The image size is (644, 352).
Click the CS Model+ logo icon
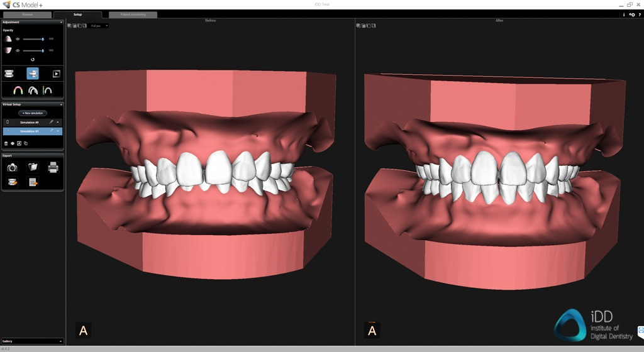point(6,4)
